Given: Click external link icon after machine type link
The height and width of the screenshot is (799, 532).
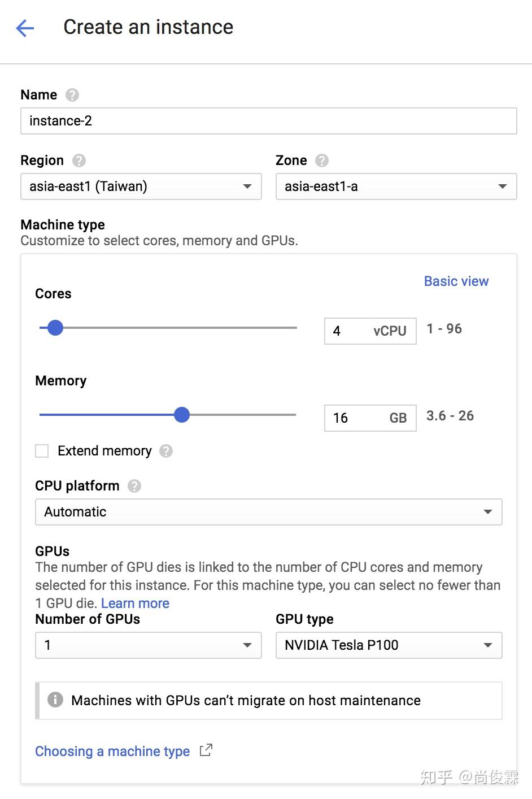Looking at the screenshot, I should tap(206, 750).
